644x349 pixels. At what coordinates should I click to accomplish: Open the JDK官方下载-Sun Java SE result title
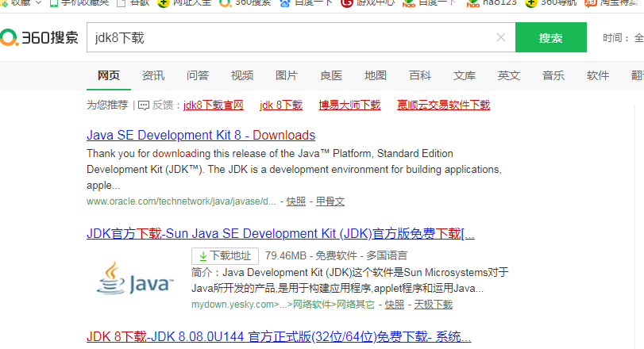(280, 234)
